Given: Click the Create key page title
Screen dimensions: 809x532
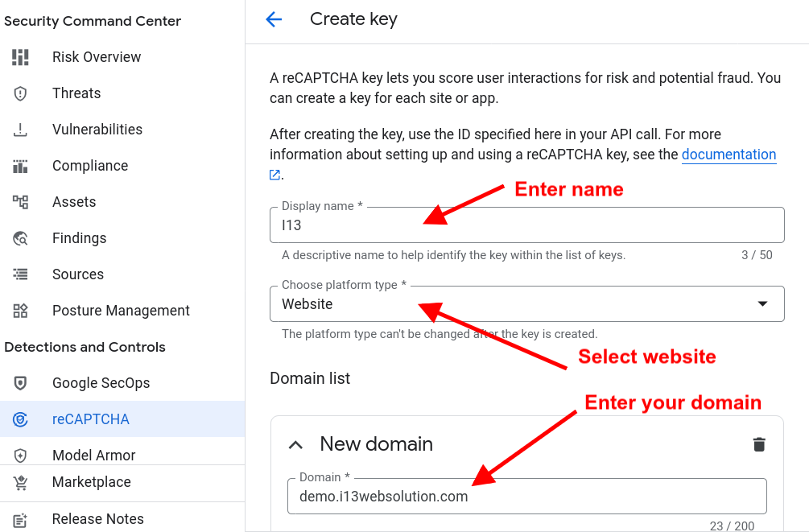Looking at the screenshot, I should [353, 19].
